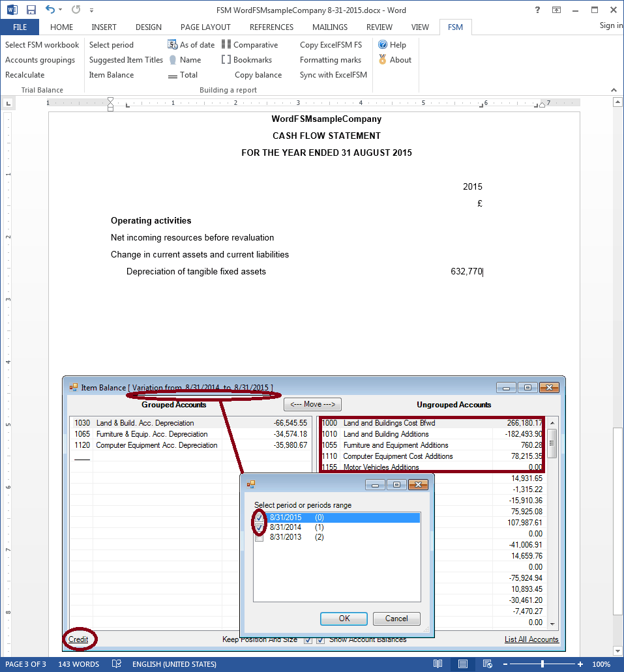Screen dimensions: 624x672
Task: Select grouped account 1030 Land & Build. Acc. Depreciation
Action: coord(190,423)
